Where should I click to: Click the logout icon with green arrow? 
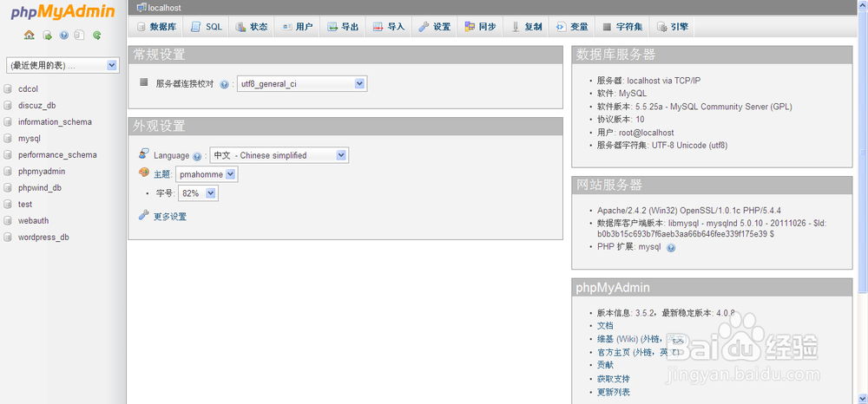tap(48, 35)
